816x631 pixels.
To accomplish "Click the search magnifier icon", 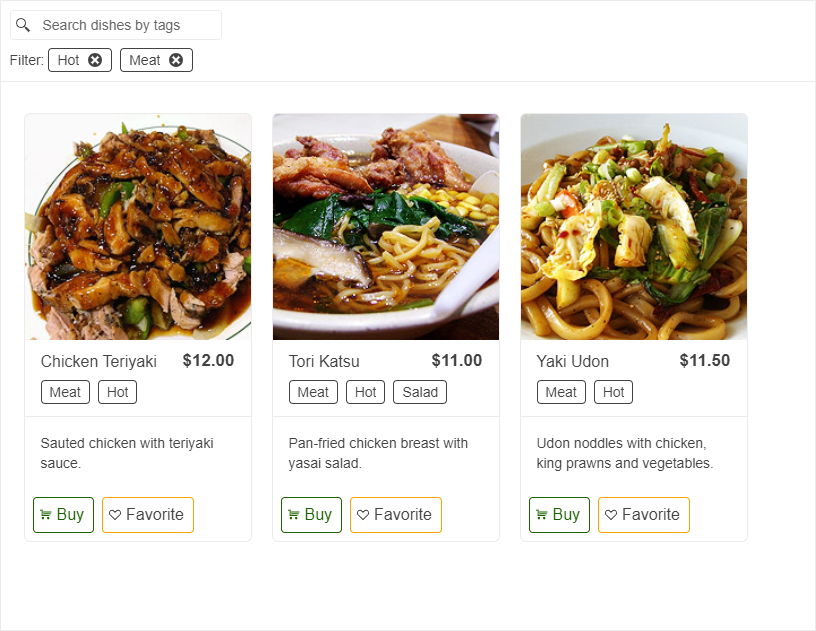I will pos(23,24).
